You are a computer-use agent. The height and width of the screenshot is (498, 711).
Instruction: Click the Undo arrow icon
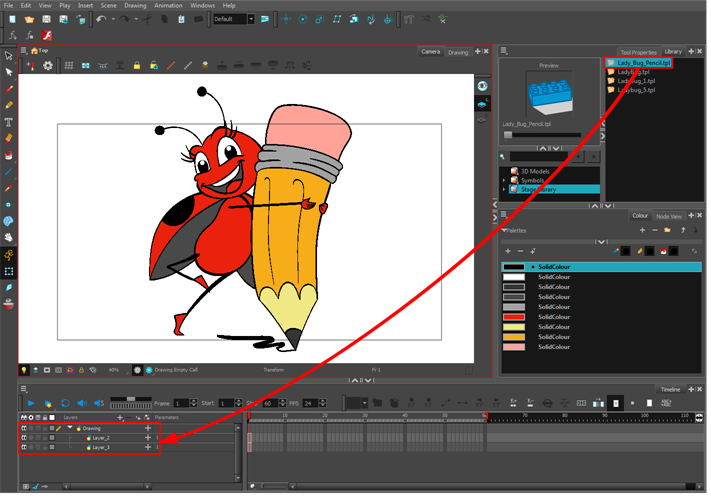pyautogui.click(x=101, y=19)
